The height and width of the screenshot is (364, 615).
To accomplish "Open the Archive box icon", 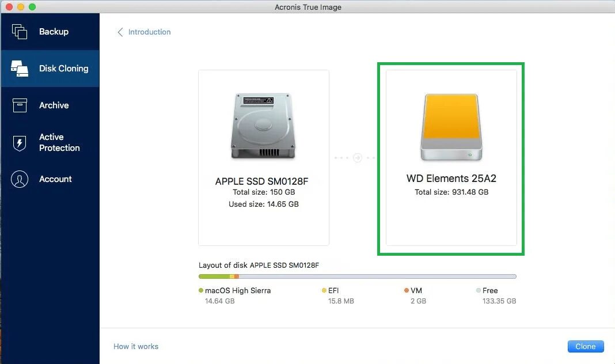I will click(20, 105).
